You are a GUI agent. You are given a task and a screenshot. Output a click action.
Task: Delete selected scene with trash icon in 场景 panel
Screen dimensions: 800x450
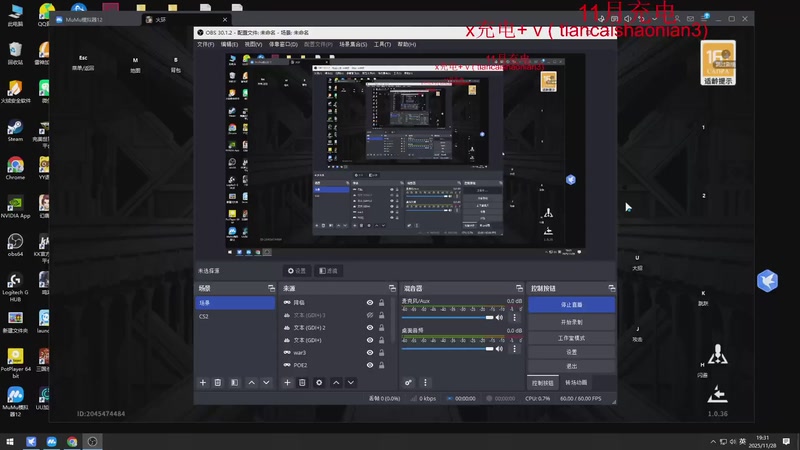218,383
